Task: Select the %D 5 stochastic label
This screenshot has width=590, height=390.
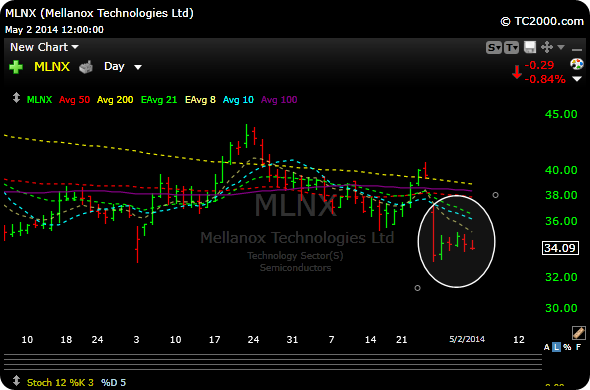Action: pyautogui.click(x=113, y=383)
